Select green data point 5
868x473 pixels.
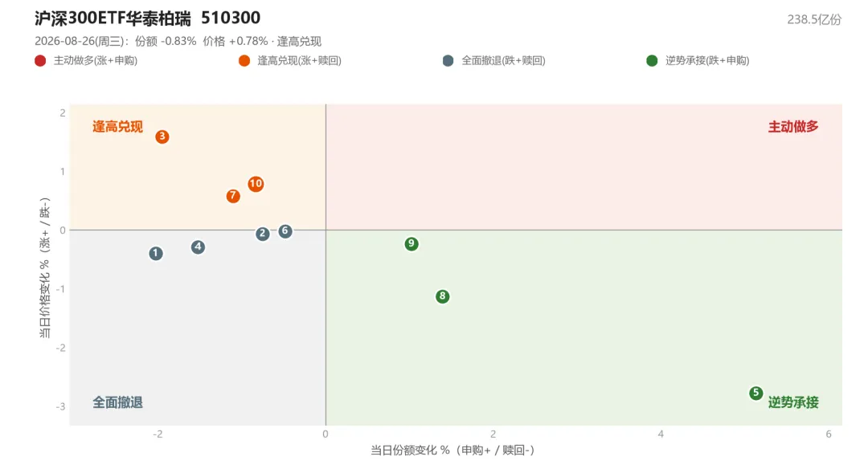click(756, 393)
